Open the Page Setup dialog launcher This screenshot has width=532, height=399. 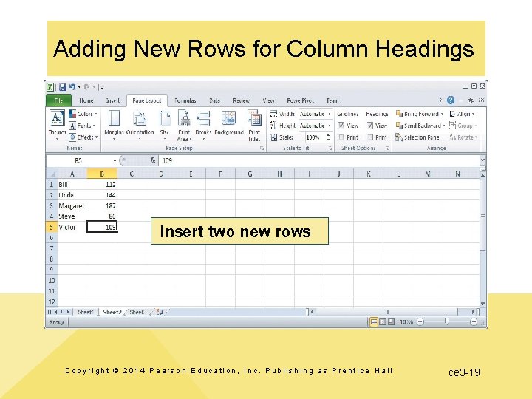pos(262,149)
